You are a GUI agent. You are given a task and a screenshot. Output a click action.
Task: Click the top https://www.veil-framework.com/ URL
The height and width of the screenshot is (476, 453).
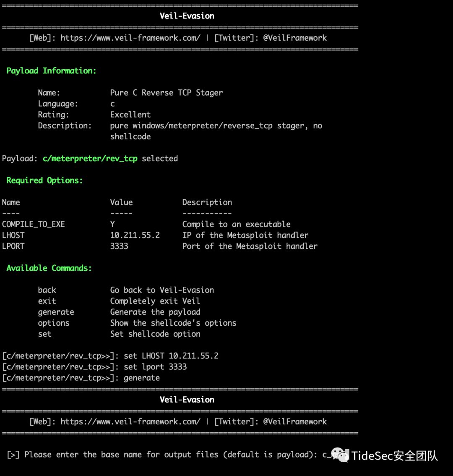(x=130, y=38)
